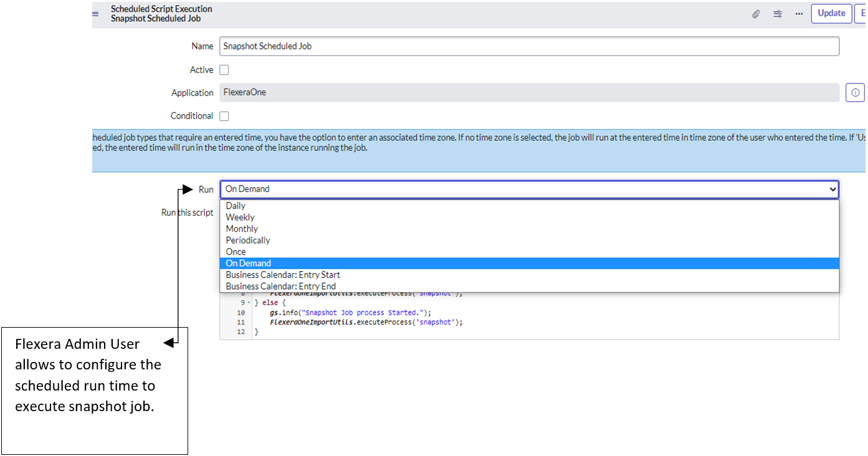
Task: Click the Update button
Action: (x=831, y=13)
